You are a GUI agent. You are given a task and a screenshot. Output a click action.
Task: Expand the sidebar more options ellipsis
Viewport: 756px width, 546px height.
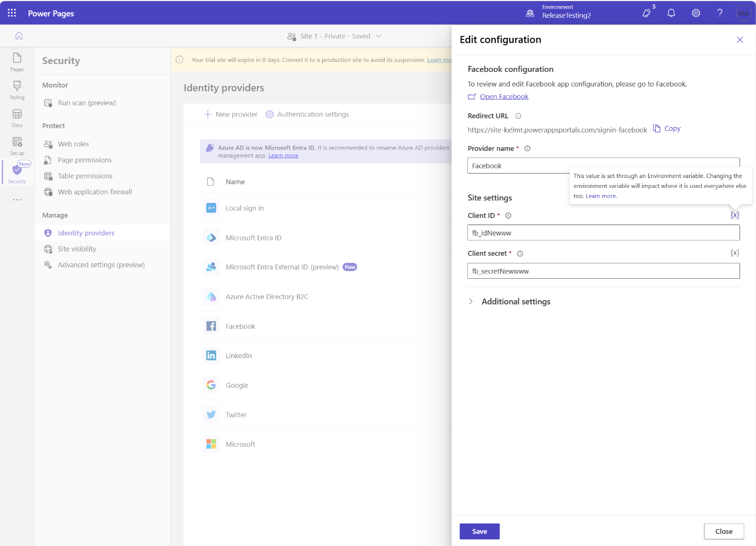pyautogui.click(x=17, y=200)
